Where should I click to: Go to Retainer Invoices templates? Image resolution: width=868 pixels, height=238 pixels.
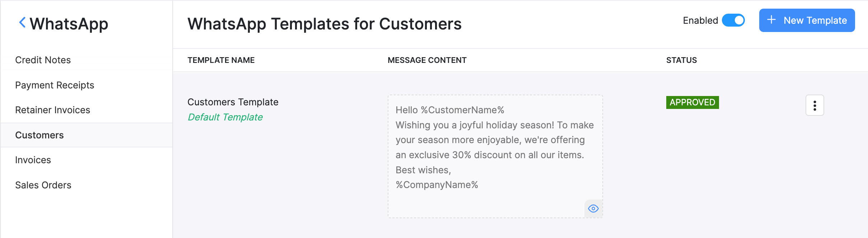point(52,110)
